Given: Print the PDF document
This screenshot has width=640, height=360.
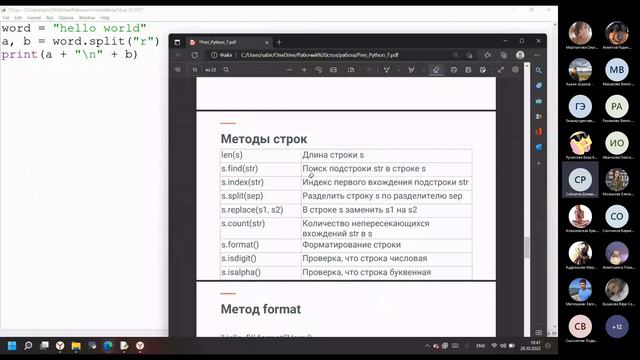Looking at the screenshot, I should tap(453, 70).
